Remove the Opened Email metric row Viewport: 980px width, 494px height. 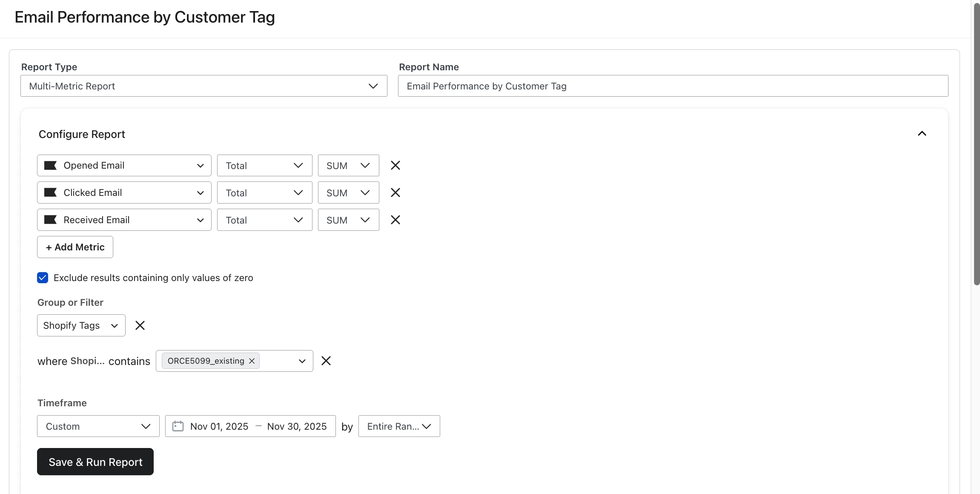click(395, 165)
